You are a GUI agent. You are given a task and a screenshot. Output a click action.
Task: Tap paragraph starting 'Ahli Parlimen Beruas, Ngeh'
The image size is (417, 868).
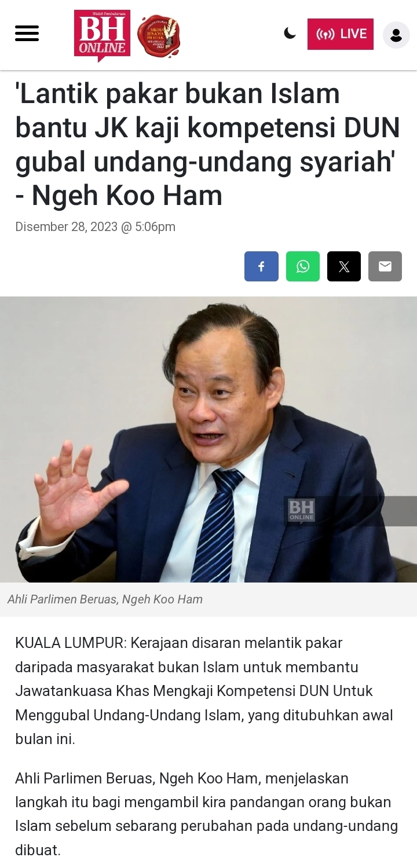click(206, 814)
